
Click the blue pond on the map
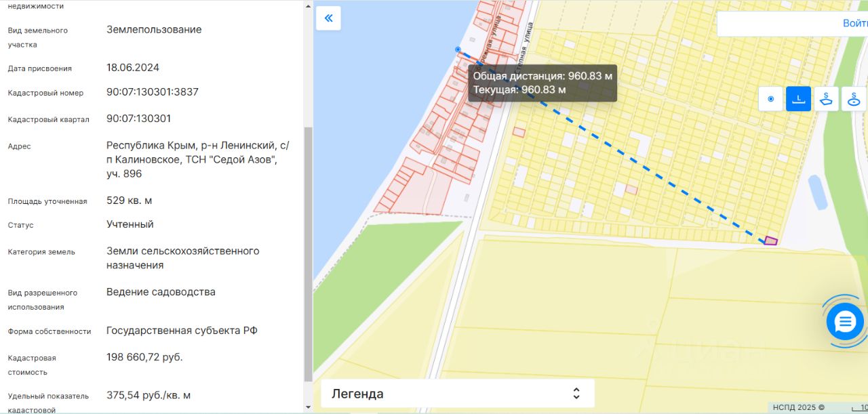(817, 192)
